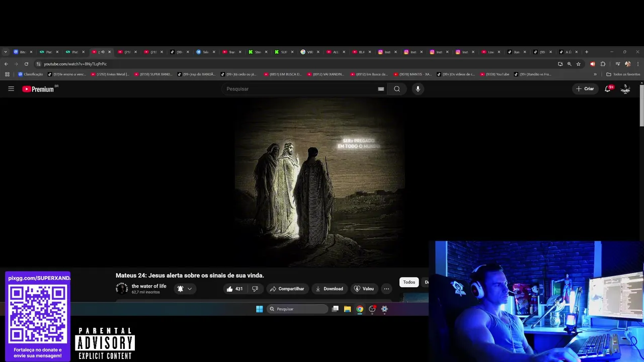Image resolution: width=644 pixels, height=362 pixels.
Task: Click the address bar URL
Action: (75, 64)
